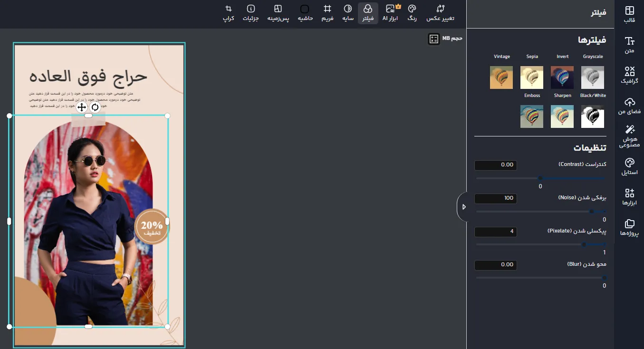Viewport: 644px width, 349px height.
Task: Click the تنظیمات section heading
Action: pyautogui.click(x=590, y=148)
